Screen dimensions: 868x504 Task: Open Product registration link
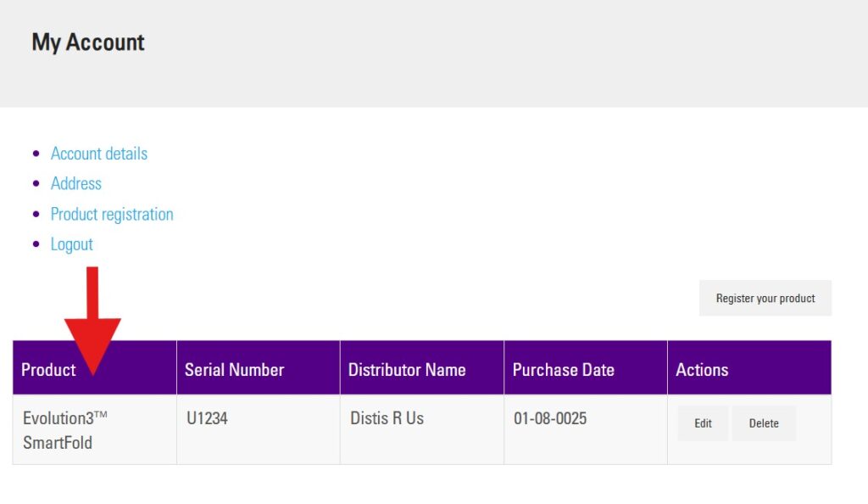coord(112,214)
